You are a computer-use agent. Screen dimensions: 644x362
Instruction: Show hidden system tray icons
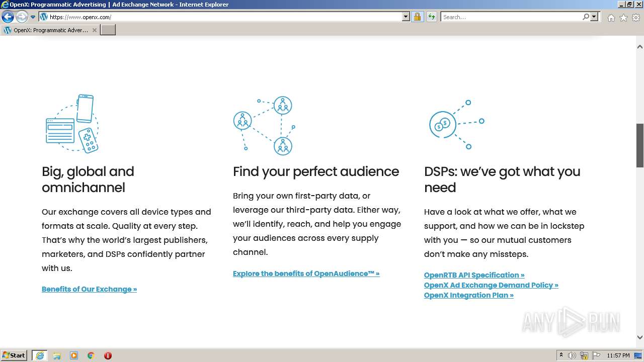[x=561, y=355]
